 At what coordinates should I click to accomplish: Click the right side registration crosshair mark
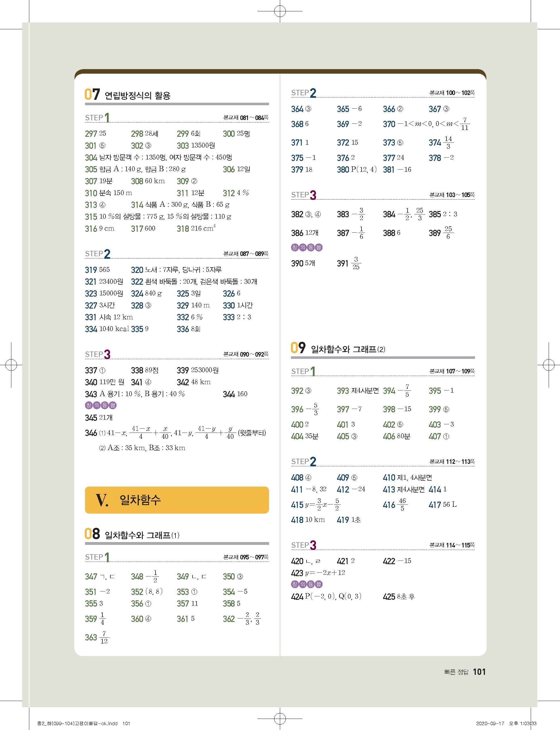point(548,365)
